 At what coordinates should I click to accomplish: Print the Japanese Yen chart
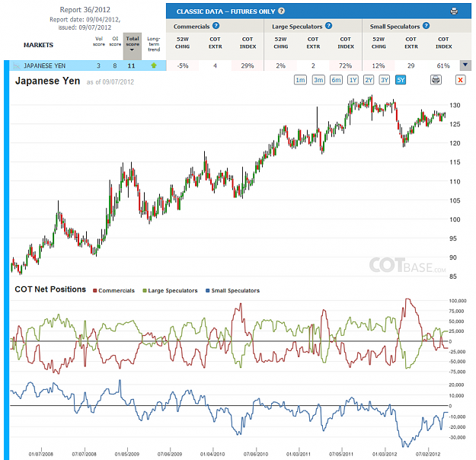(x=436, y=80)
